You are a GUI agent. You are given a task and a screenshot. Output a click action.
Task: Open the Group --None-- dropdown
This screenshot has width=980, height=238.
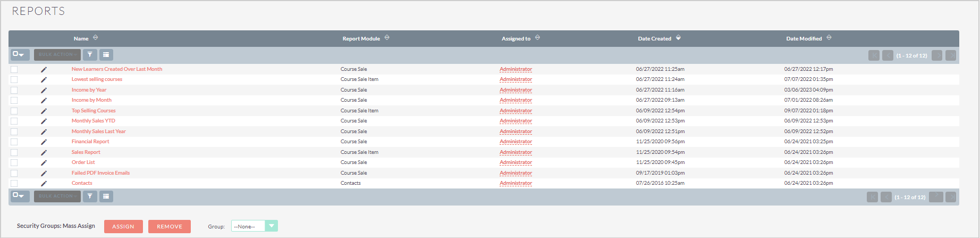click(255, 226)
